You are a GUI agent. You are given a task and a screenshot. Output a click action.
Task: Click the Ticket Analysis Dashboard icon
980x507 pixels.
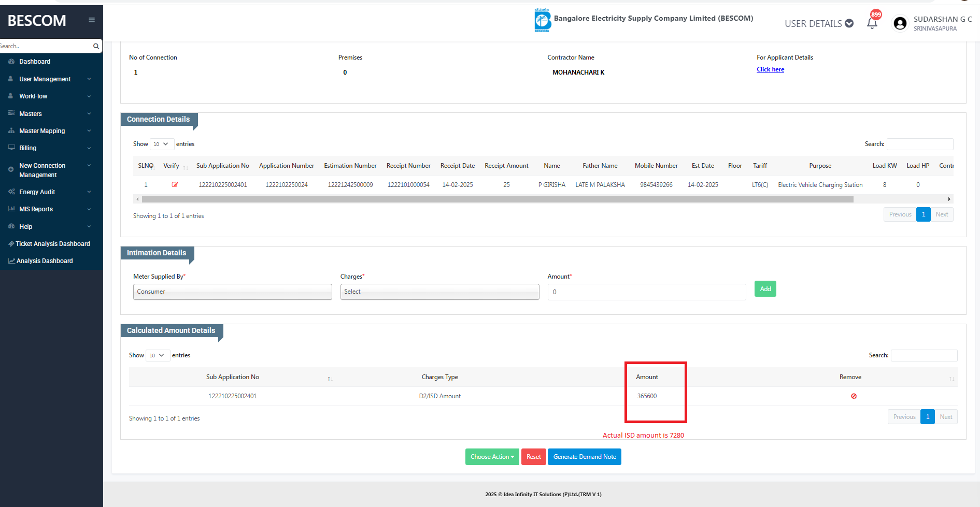pyautogui.click(x=11, y=243)
